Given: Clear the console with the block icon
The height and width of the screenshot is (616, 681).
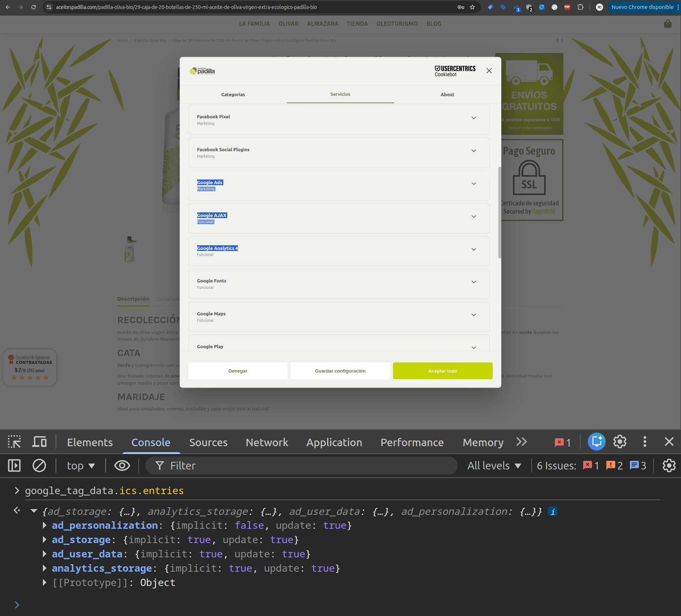Looking at the screenshot, I should click(x=39, y=465).
